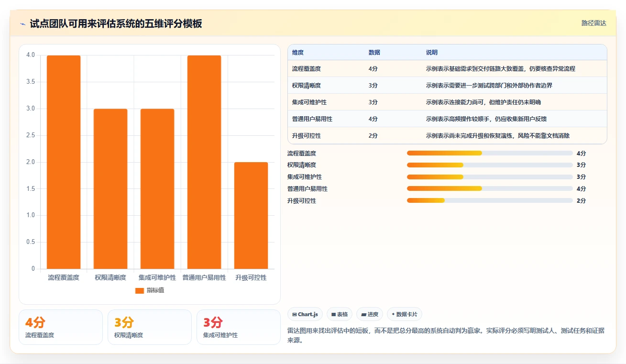Click the 数据 column header
The height and width of the screenshot is (364, 626).
[x=374, y=53]
